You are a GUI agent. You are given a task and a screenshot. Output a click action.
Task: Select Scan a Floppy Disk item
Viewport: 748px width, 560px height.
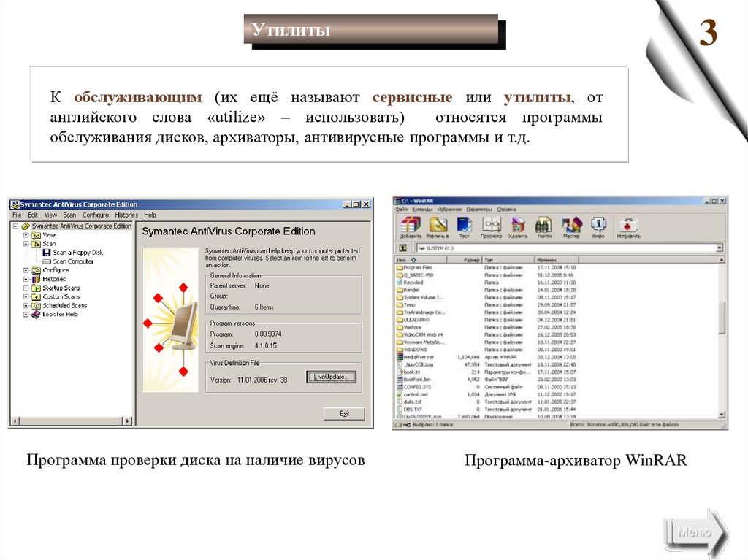coord(77,253)
